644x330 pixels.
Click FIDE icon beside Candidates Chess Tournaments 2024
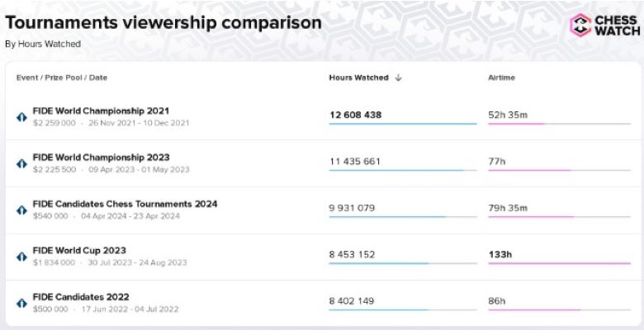pos(21,210)
